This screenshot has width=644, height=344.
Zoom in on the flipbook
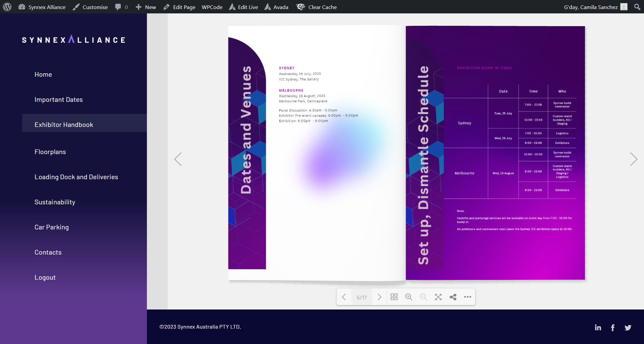(x=409, y=297)
